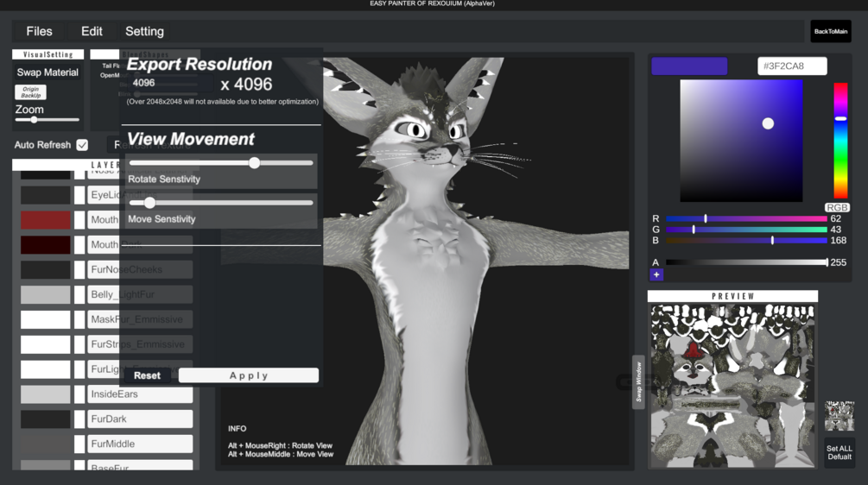The height and width of the screenshot is (485, 868).
Task: Click the hue strip slider handle
Action: coord(841,118)
